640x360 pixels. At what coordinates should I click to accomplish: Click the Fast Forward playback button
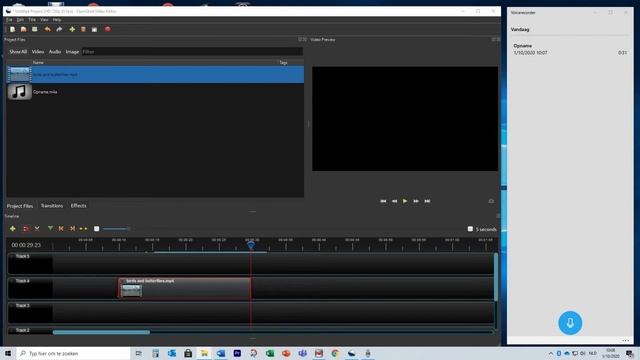416,201
